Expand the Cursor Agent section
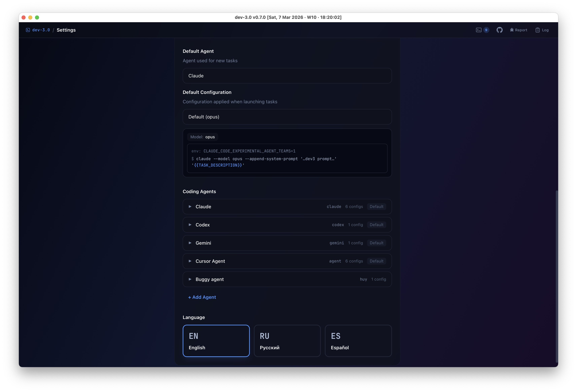 tap(190, 261)
